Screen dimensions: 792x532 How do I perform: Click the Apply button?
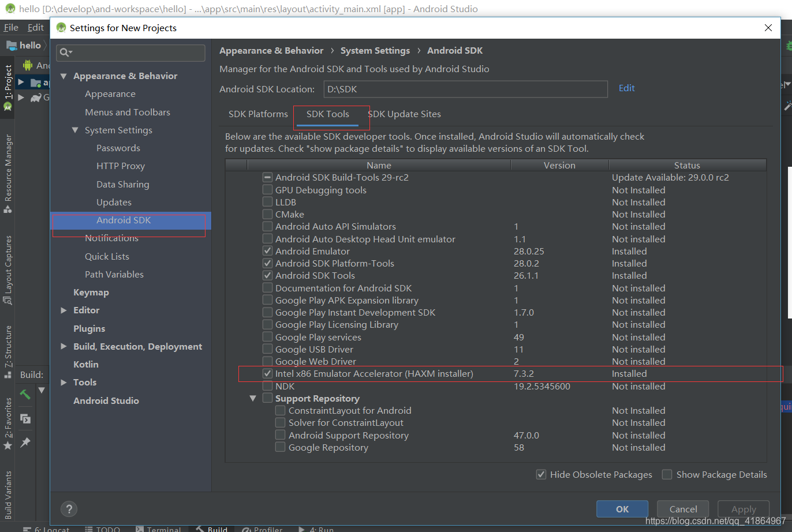744,509
